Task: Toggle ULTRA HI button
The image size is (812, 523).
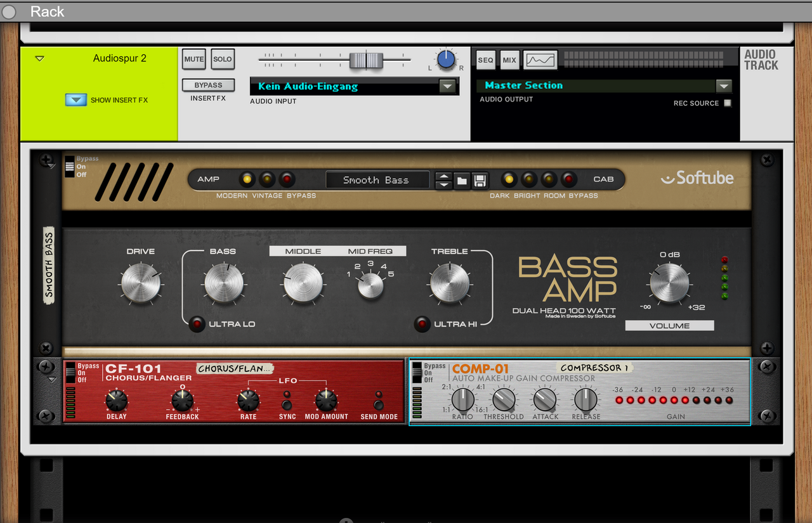Action: point(422,324)
